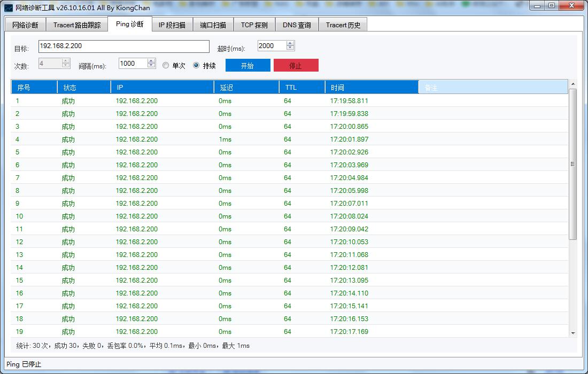The image size is (588, 374).
Task: Switch to Tracert 路由跟踪 tab
Action: click(x=77, y=25)
